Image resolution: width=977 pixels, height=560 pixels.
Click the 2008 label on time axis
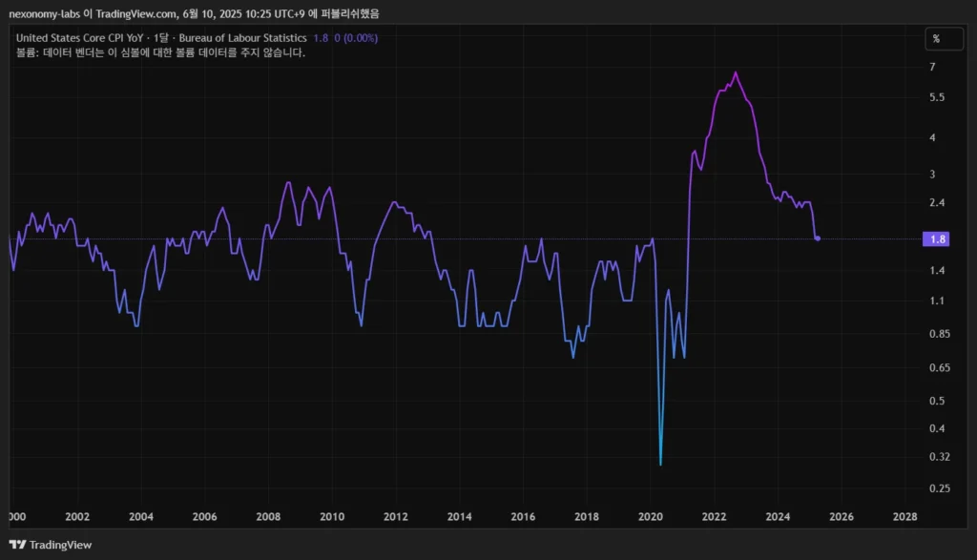(x=268, y=517)
